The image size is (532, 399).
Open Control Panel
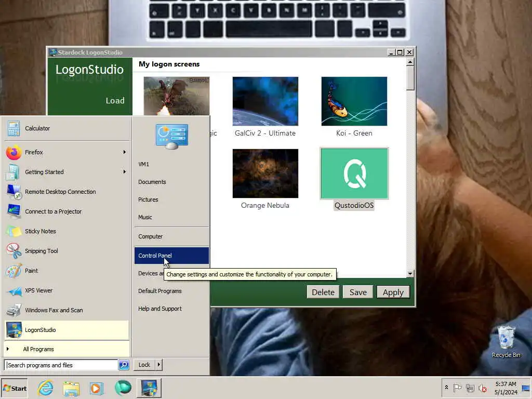coord(171,256)
